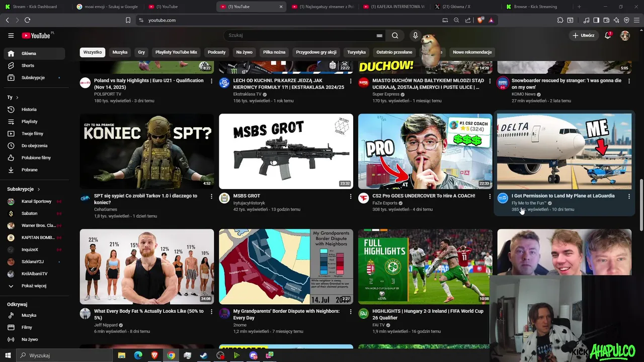The image size is (644, 362).
Task: Open the YouTube hamburger guide menu
Action: (11, 36)
